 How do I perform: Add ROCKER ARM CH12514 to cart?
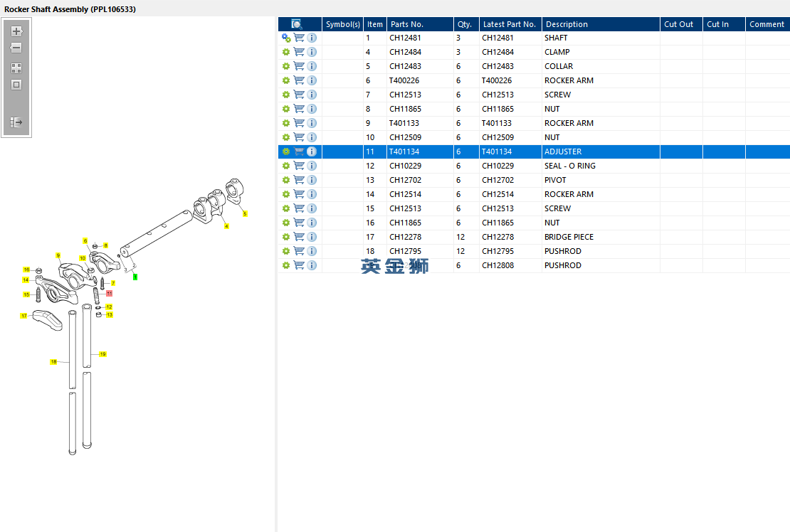click(299, 194)
